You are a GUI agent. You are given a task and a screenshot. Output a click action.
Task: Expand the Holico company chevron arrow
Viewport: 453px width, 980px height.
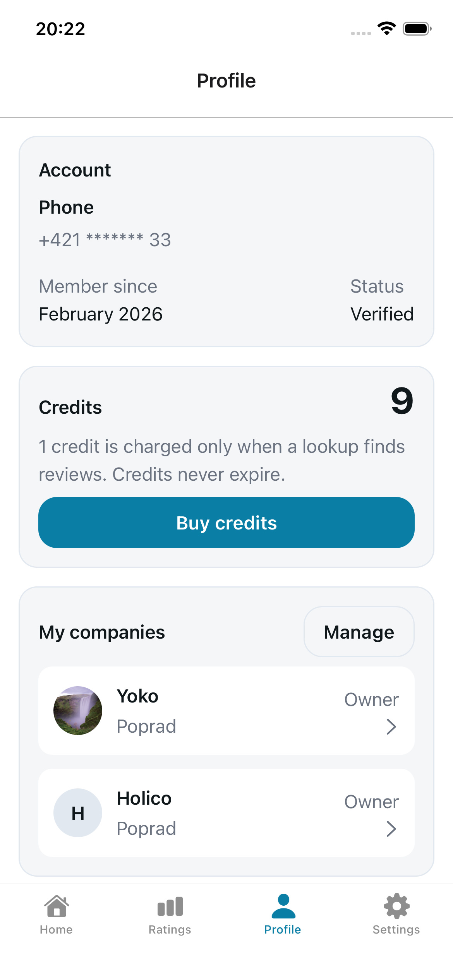click(391, 829)
